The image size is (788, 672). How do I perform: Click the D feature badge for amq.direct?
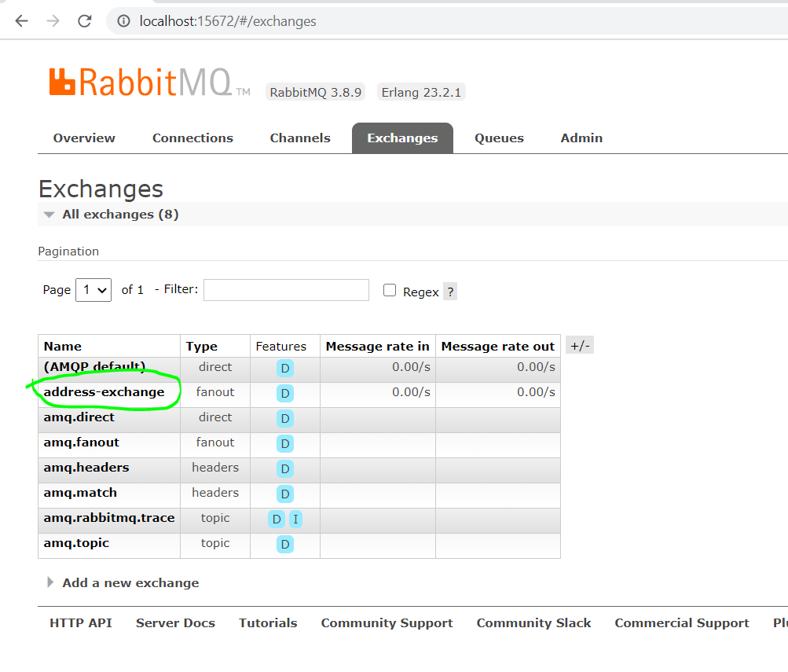(x=285, y=419)
